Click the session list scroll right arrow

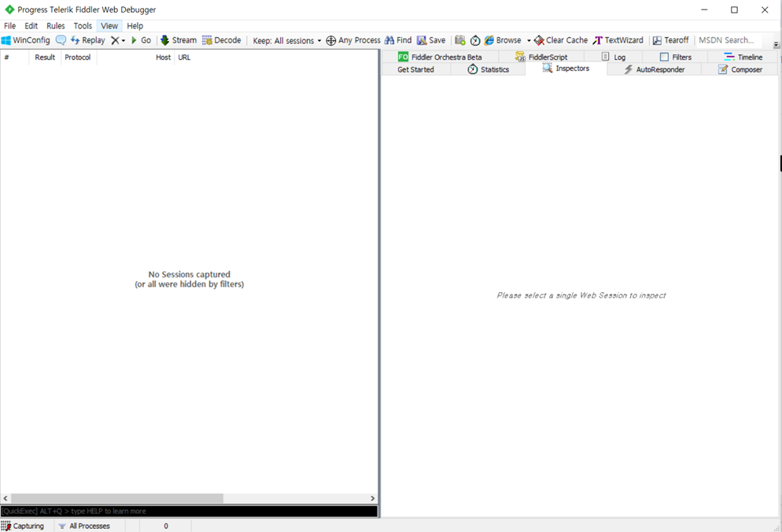(x=373, y=498)
